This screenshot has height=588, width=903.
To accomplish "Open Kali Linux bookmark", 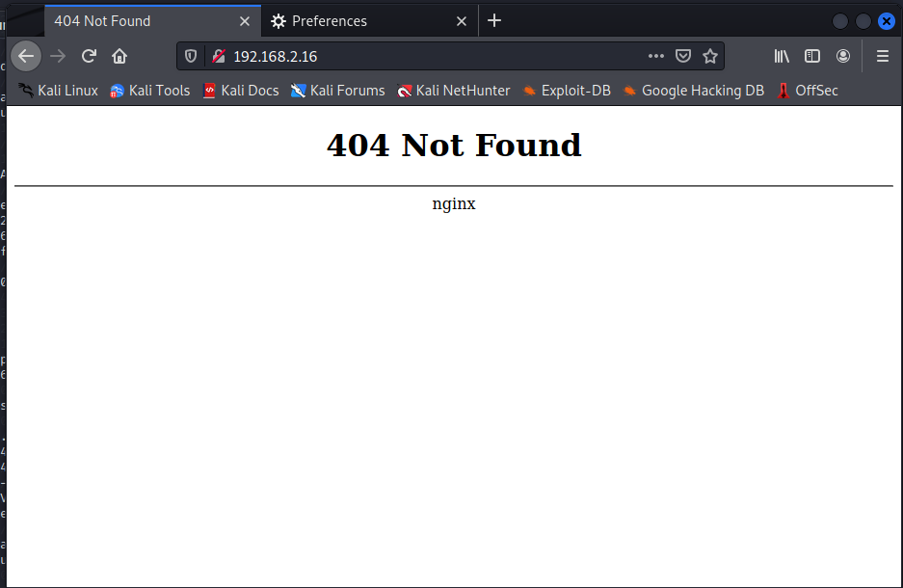I will 58,91.
